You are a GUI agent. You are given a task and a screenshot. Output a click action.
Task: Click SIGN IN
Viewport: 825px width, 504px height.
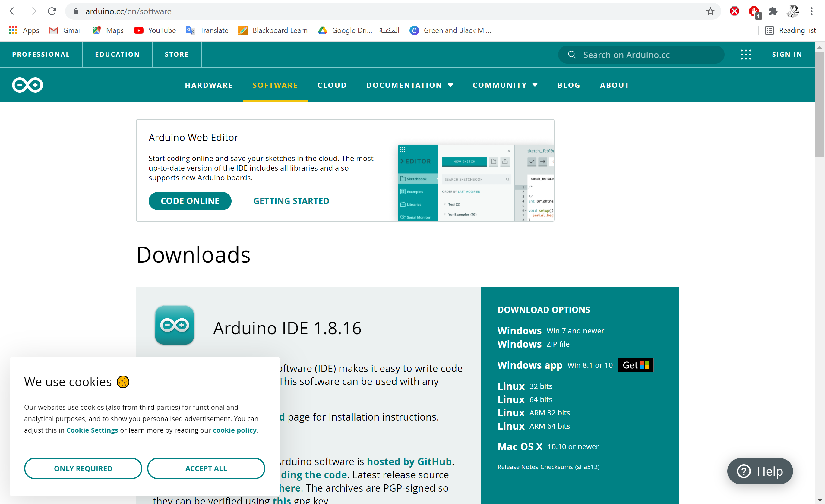point(787,55)
